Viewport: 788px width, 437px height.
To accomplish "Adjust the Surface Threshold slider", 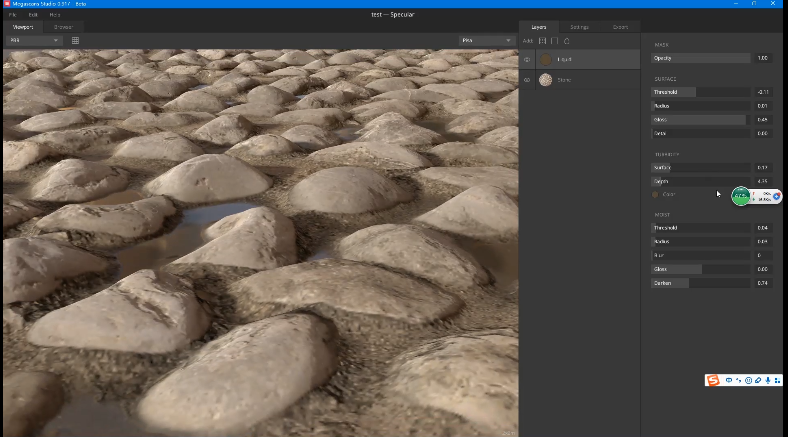I will [x=701, y=92].
